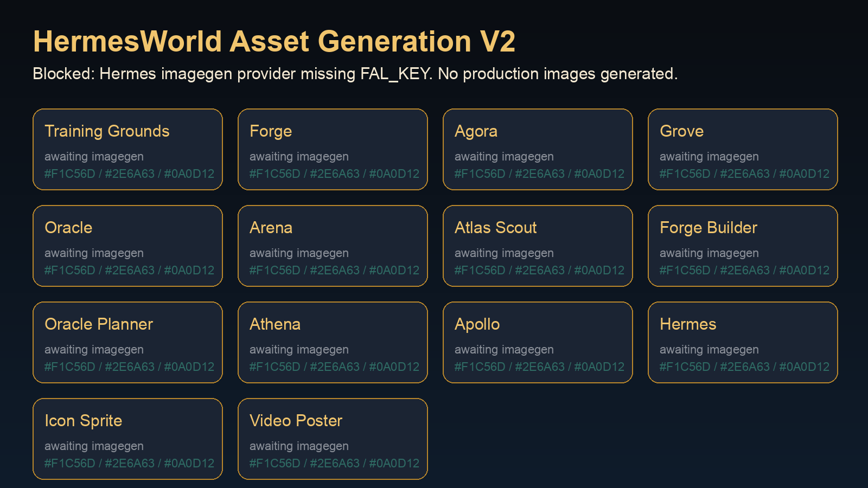Click the palette hex codes on Forge card
This screenshot has width=868, height=488.
(334, 174)
